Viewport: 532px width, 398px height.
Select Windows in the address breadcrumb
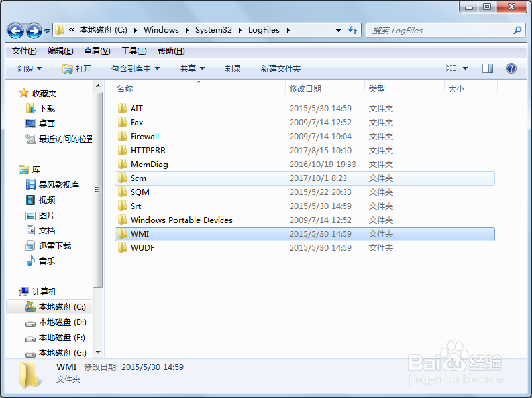point(161,30)
